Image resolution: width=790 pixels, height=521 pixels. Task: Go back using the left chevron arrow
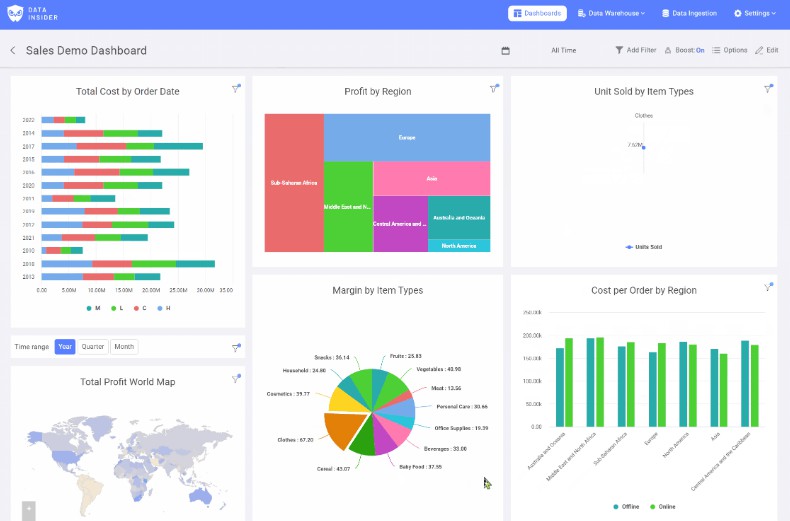click(13, 51)
